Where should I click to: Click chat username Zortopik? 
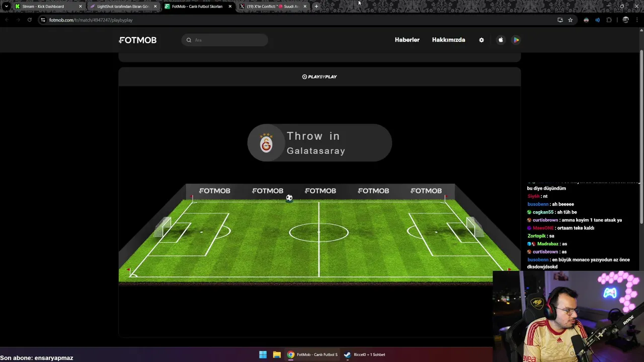(x=536, y=236)
